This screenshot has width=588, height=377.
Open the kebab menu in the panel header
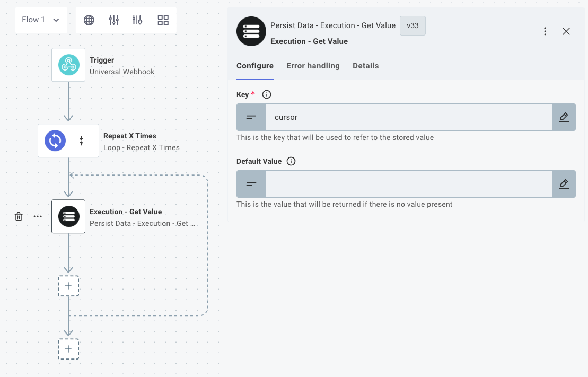coord(545,31)
